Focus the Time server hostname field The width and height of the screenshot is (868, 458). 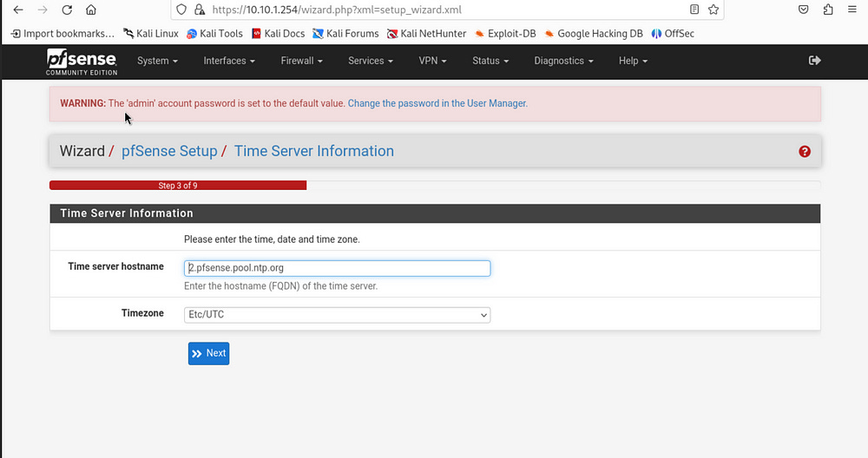[x=337, y=268]
